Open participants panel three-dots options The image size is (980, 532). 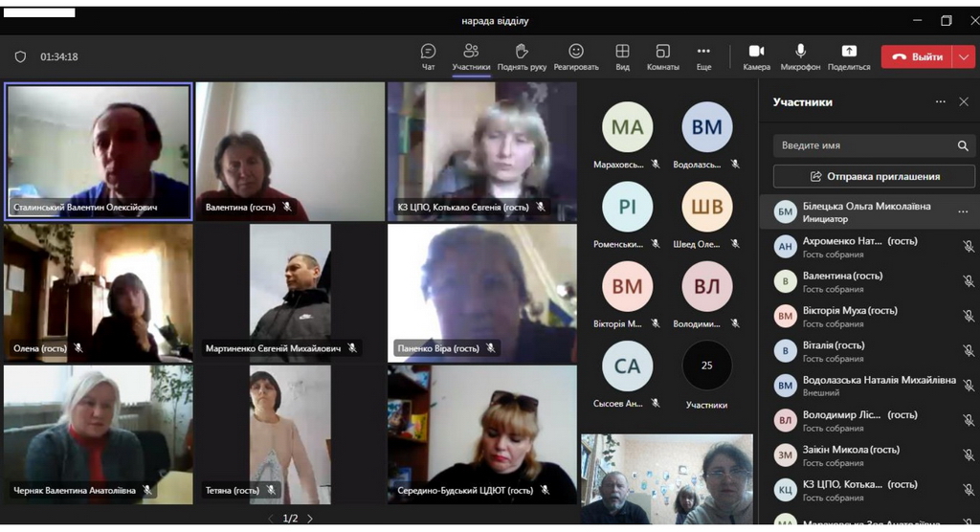tap(940, 101)
